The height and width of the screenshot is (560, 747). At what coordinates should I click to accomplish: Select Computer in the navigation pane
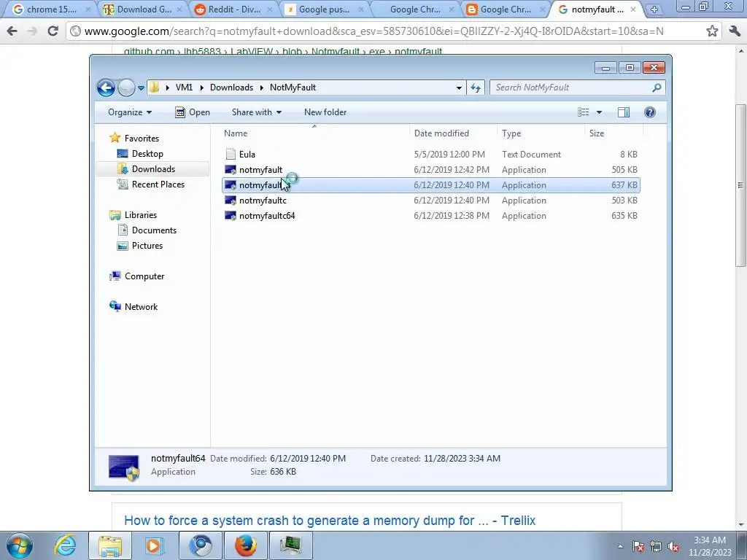pos(144,276)
